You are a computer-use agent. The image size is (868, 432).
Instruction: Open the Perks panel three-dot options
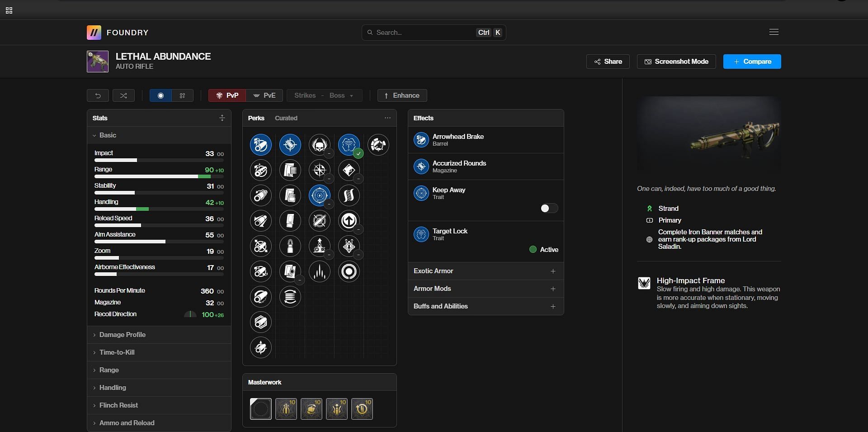pyautogui.click(x=387, y=118)
